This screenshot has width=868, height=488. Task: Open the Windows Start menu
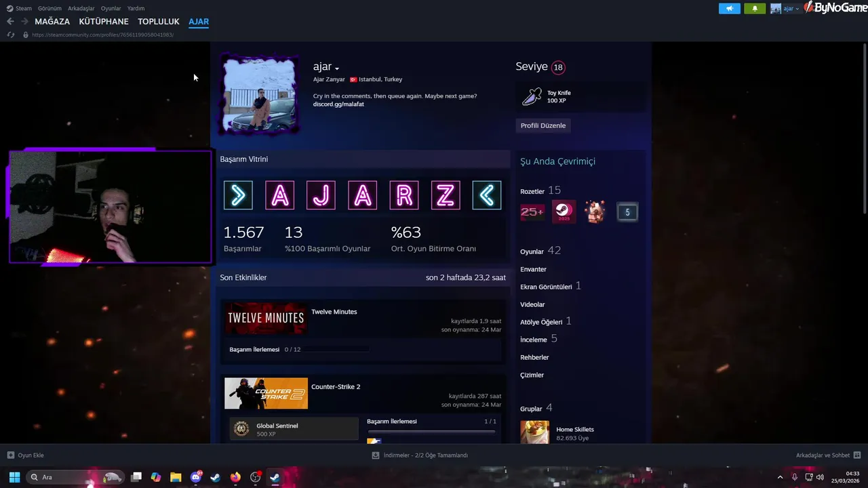coord(14,477)
